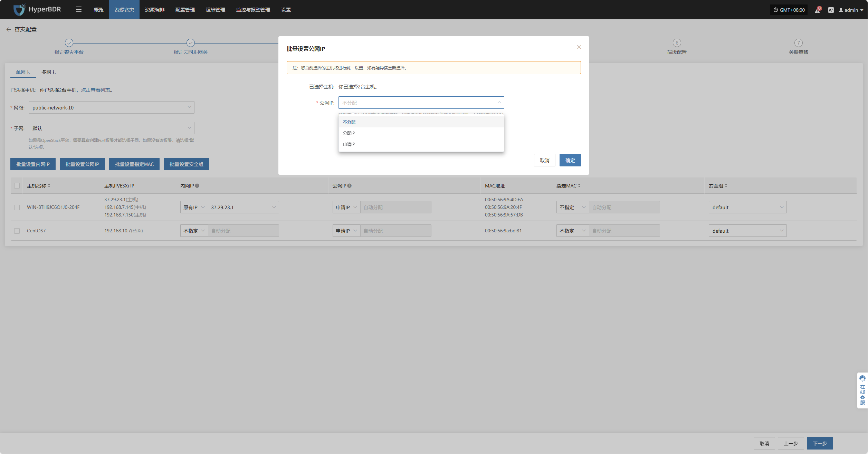Check the WIN-BTH9JC6O1J0-204F row checkbox
The height and width of the screenshot is (454, 868).
[x=17, y=207]
